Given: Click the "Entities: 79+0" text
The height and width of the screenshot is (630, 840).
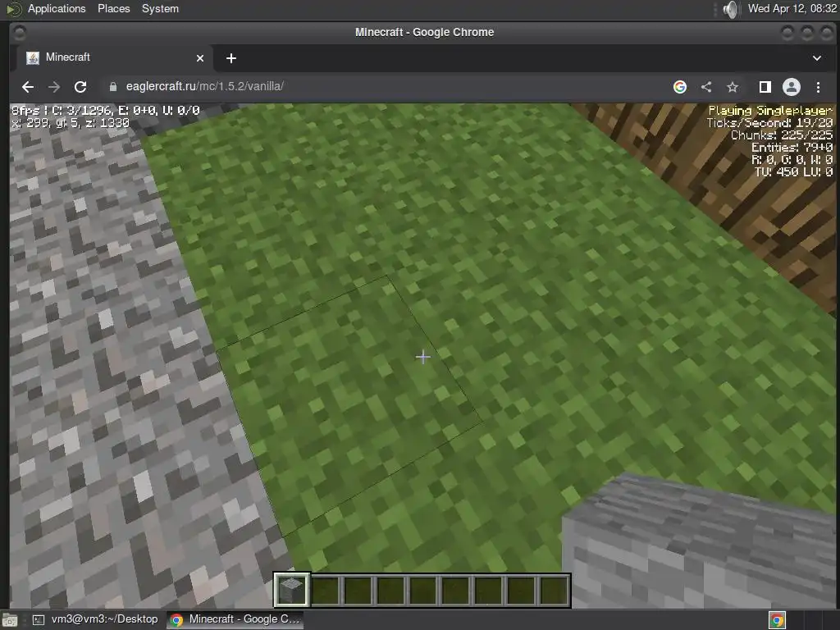Looking at the screenshot, I should pyautogui.click(x=792, y=148).
